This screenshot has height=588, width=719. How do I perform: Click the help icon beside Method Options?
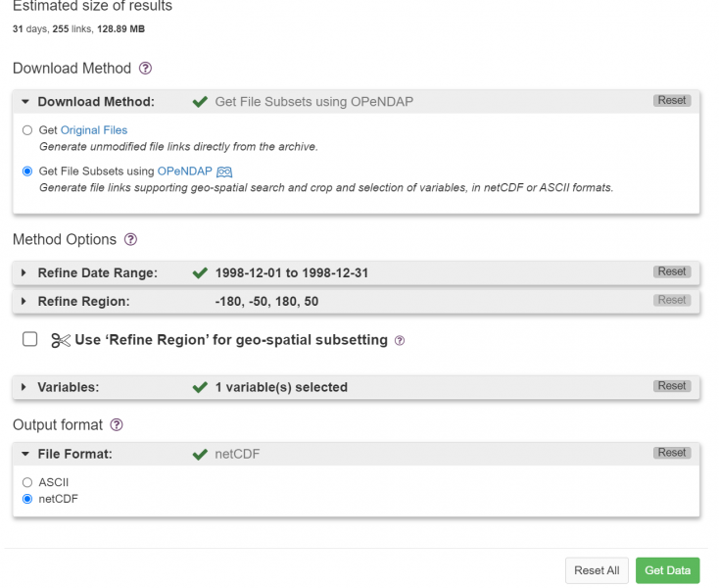(x=131, y=239)
